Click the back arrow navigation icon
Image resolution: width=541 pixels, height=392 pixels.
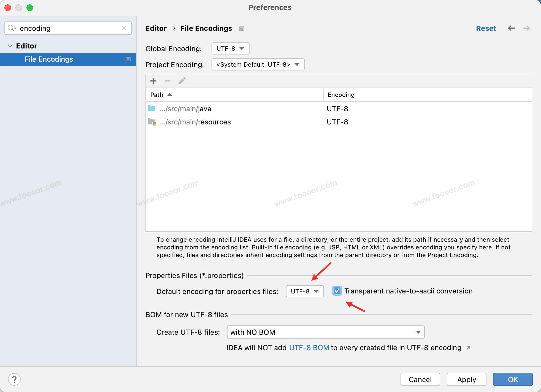[x=511, y=28]
